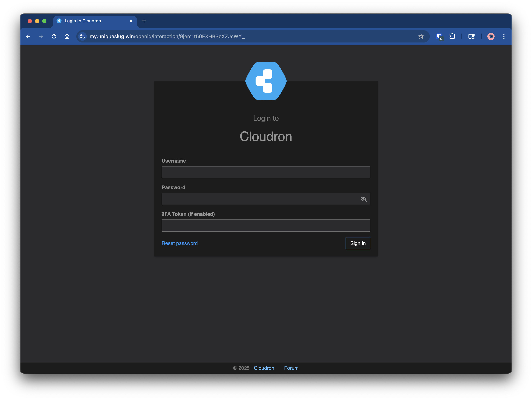
Task: Click the Cloudron hexagon logo
Action: click(266, 81)
